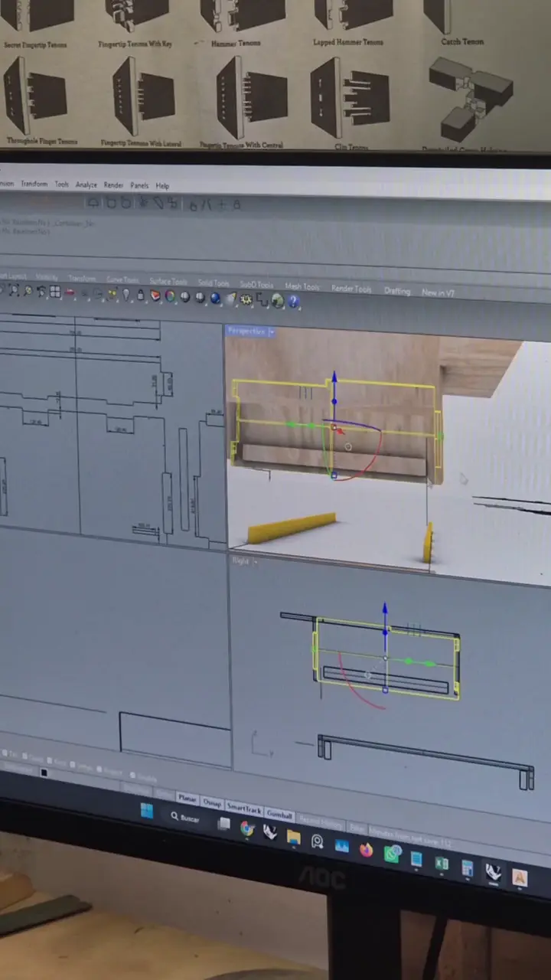Open the Panels menu
551x980 pixels.
point(139,185)
